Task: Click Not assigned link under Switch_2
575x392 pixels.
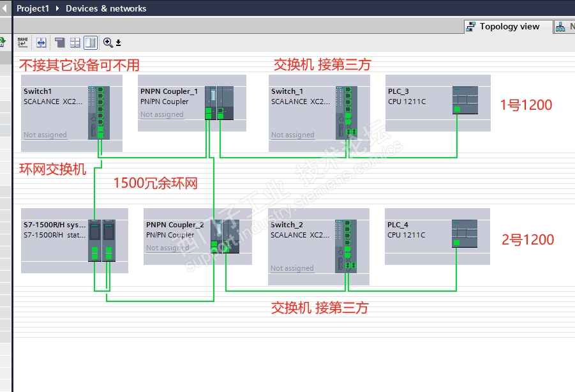Action: point(292,268)
